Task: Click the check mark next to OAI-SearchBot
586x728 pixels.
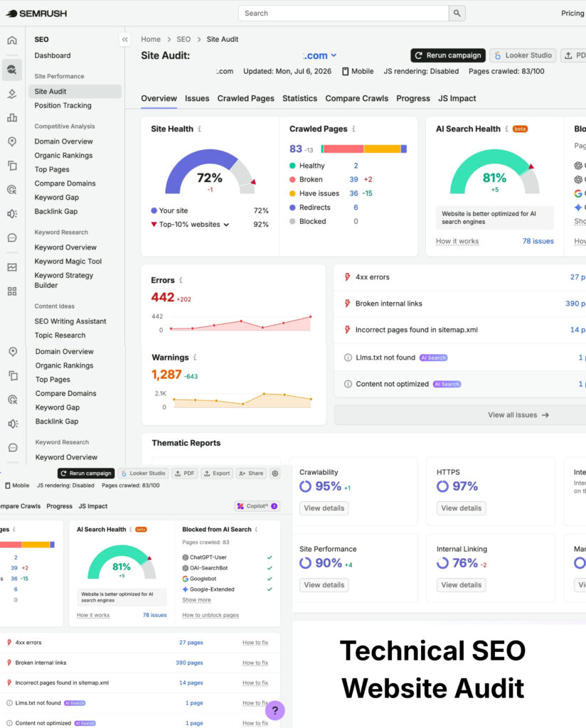Action: pos(270,568)
